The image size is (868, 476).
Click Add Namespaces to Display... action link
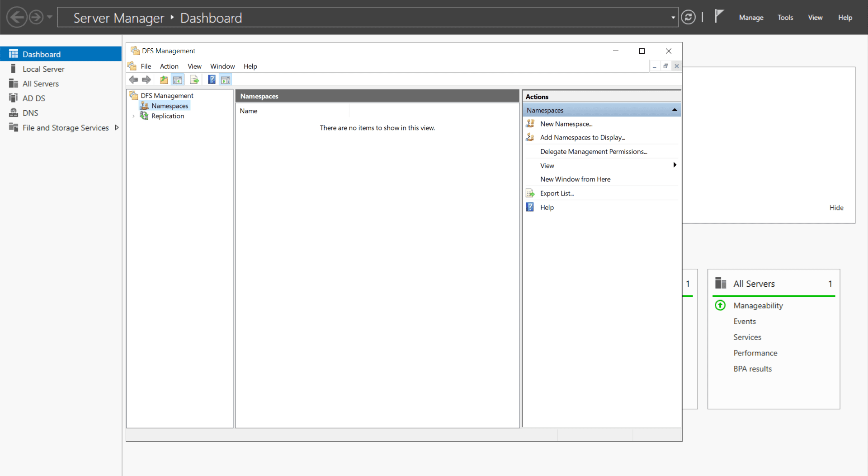(583, 138)
